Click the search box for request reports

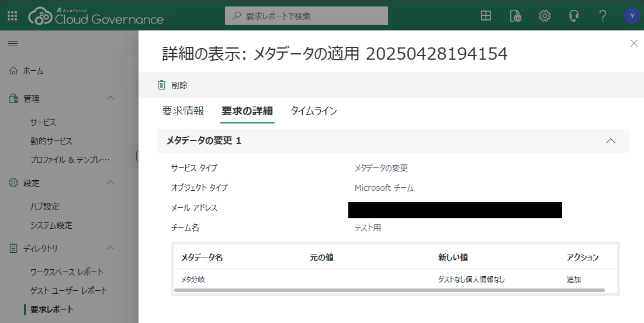tap(306, 16)
